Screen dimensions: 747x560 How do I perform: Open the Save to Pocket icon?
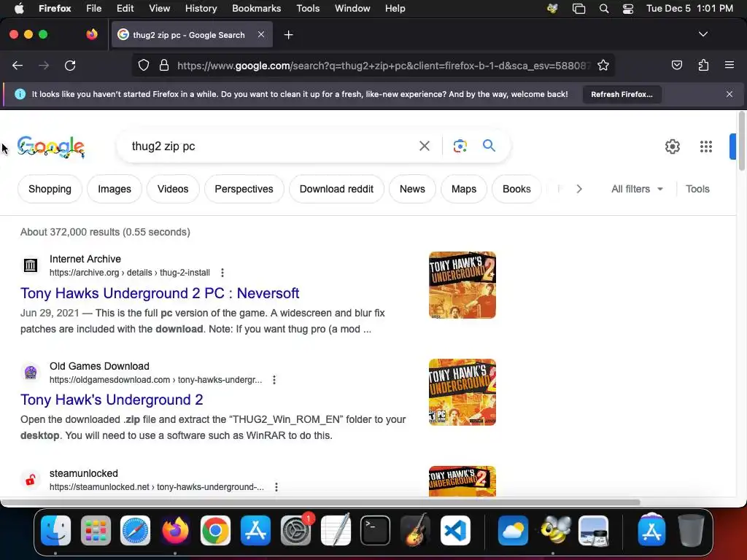pos(676,65)
